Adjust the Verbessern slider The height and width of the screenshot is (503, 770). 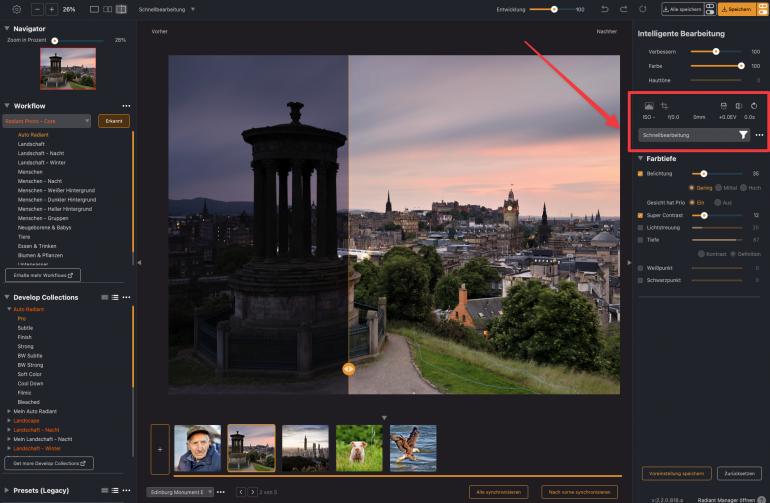716,51
